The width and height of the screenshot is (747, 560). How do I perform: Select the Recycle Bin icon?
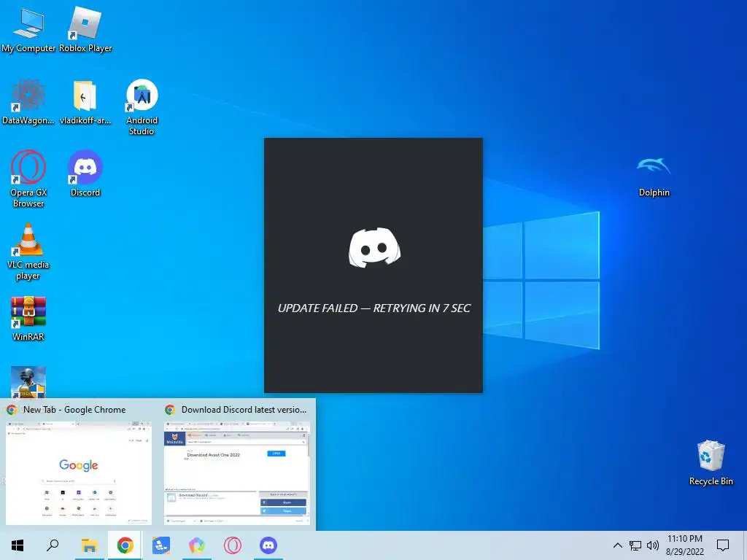click(x=711, y=463)
